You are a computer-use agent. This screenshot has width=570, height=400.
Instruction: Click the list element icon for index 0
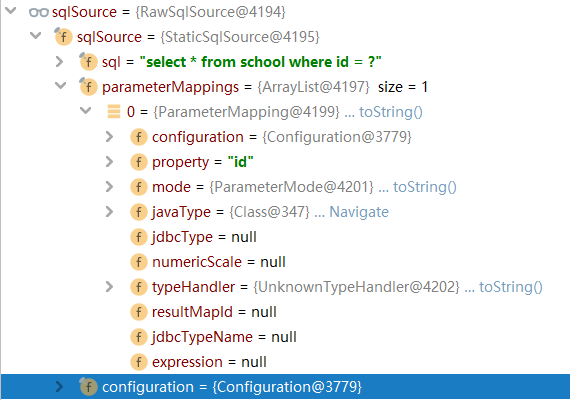[114, 112]
